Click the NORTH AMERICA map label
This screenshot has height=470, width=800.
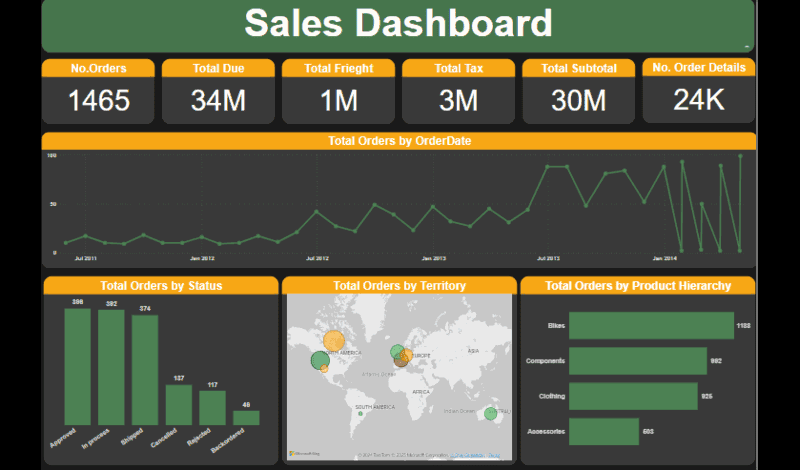click(344, 353)
